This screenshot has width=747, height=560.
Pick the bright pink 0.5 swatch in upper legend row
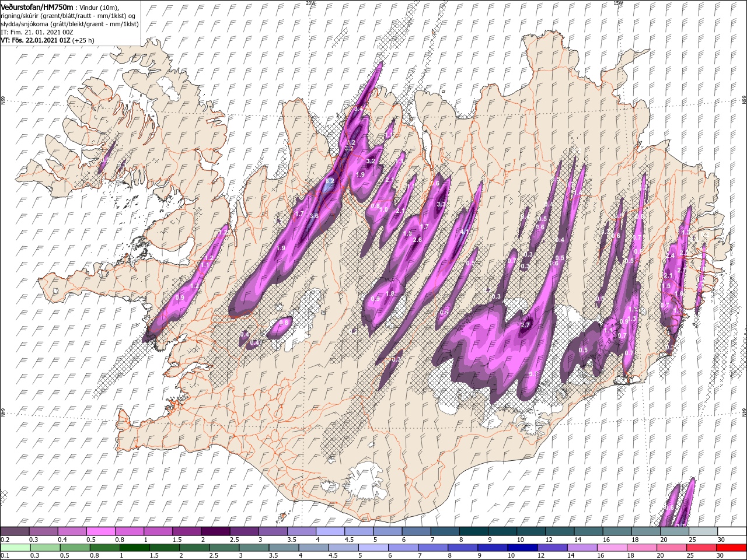pyautogui.click(x=100, y=531)
